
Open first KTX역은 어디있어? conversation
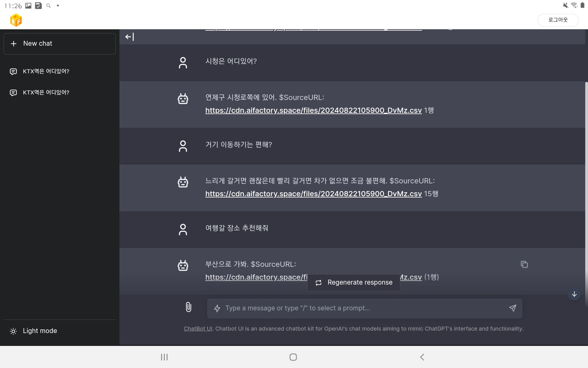pos(46,71)
